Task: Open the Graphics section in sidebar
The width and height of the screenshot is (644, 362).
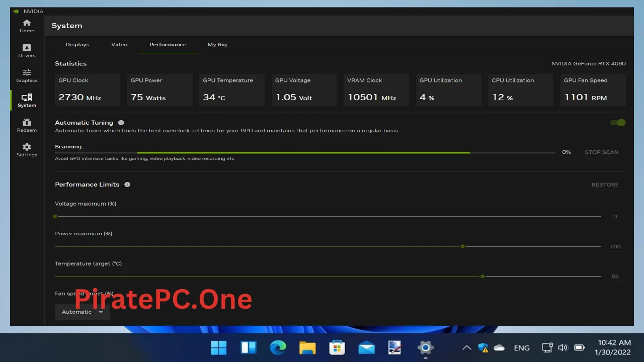Action: (x=27, y=75)
